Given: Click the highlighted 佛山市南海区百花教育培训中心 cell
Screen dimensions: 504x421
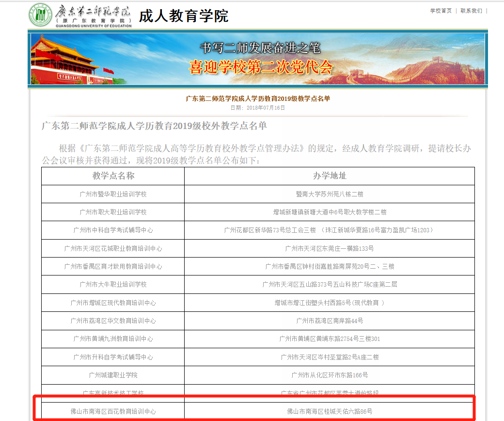Looking at the screenshot, I should tap(113, 411).
